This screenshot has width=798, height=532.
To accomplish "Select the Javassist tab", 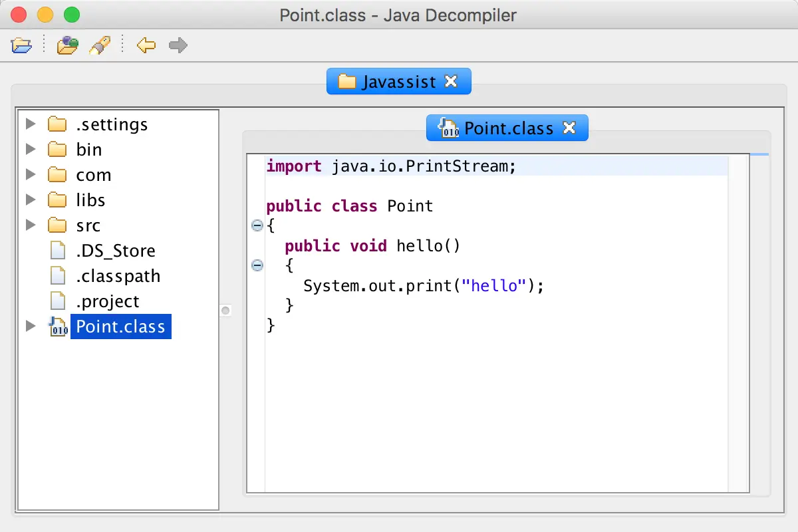I will pos(399,81).
